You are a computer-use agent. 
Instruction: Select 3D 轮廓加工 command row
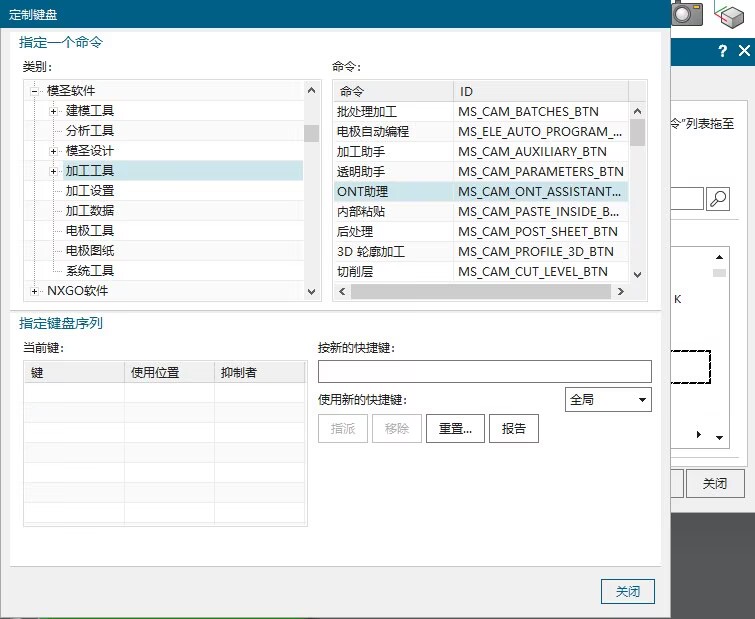click(481, 251)
